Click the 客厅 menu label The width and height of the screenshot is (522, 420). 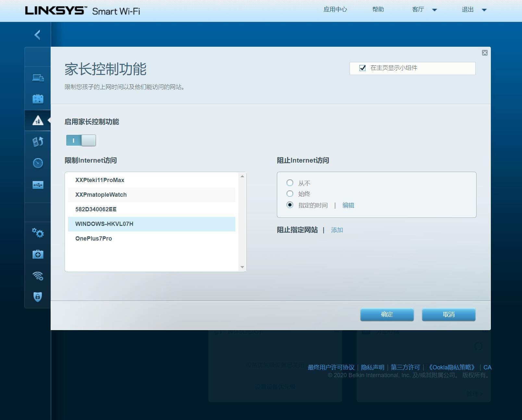point(418,9)
